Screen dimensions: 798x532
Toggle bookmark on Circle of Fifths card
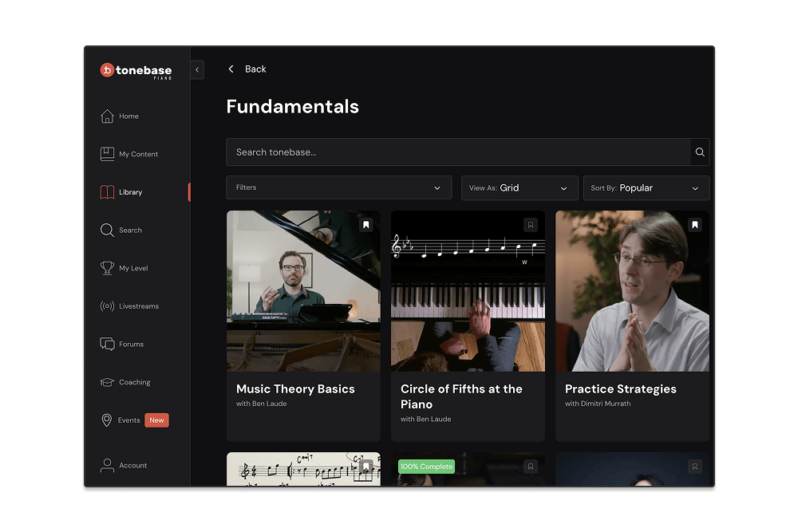click(x=531, y=225)
